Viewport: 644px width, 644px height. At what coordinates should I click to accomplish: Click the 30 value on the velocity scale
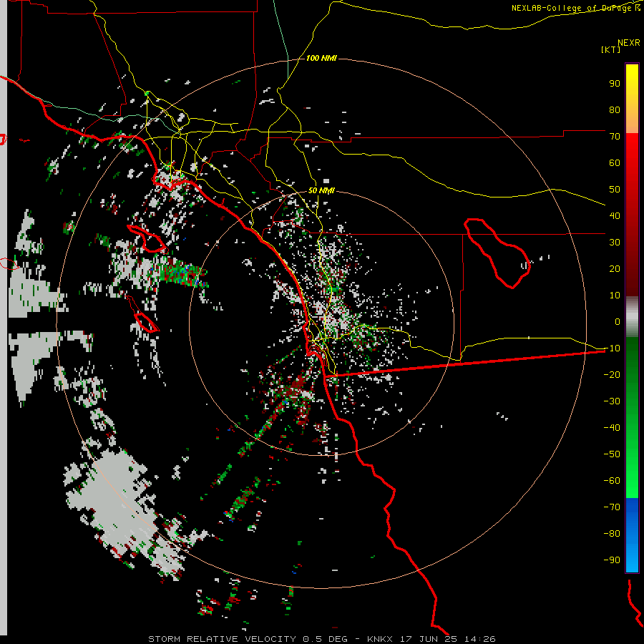point(615,243)
